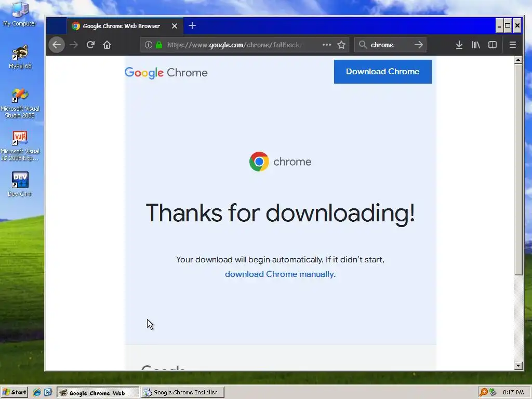Viewport: 532px width, 399px height.
Task: Select Microsoft Visual J# 2005 Express shortcut
Action: 20,146
